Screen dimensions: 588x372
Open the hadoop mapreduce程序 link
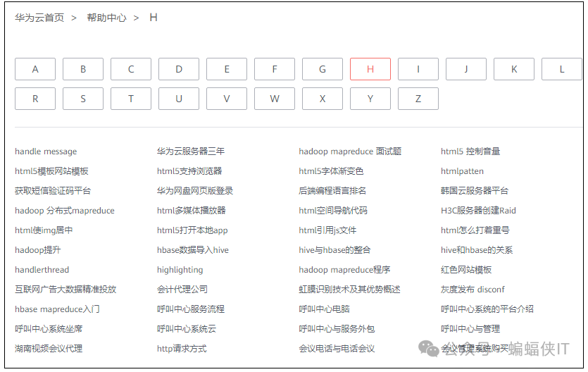(344, 270)
